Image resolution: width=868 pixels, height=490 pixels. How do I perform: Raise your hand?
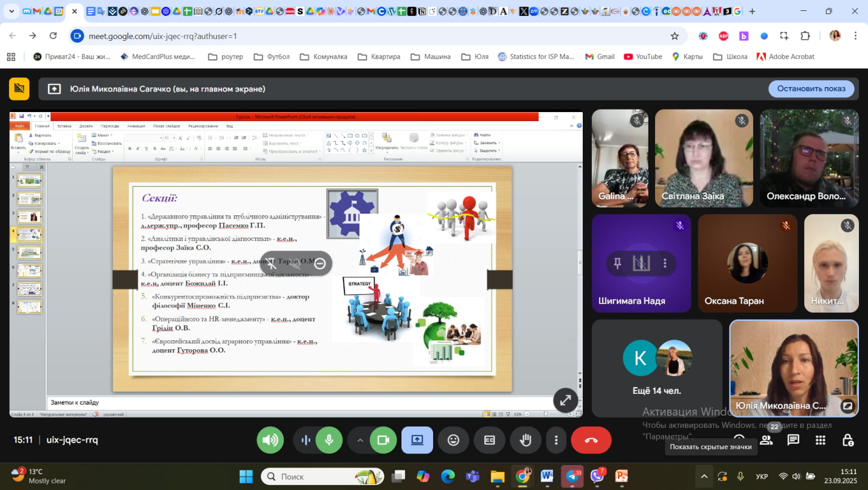(526, 440)
